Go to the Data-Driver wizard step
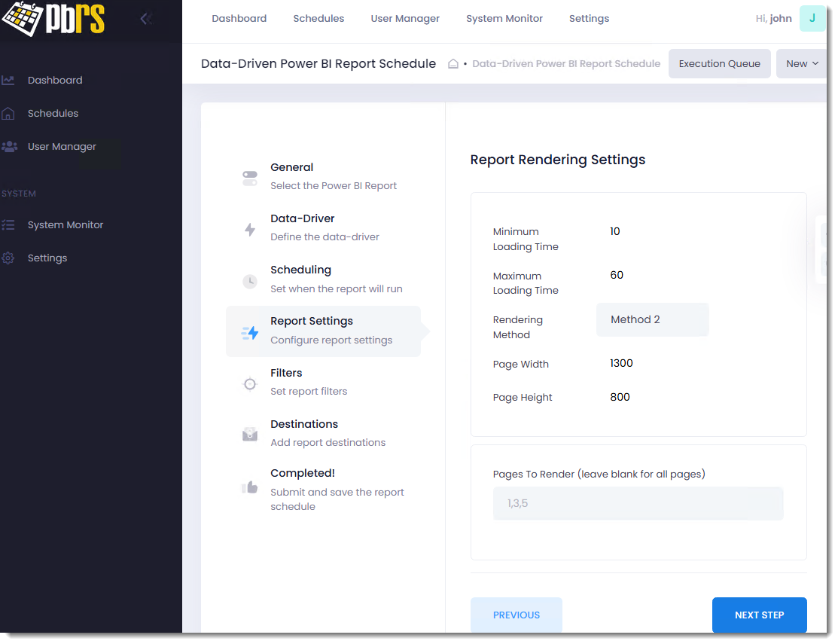The width and height of the screenshot is (838, 644). pyautogui.click(x=323, y=227)
